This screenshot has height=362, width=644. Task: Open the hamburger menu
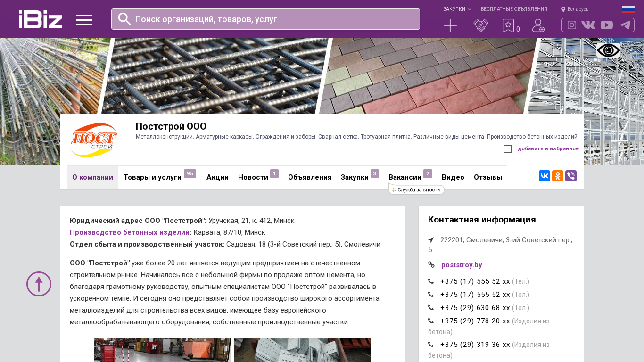point(84,20)
